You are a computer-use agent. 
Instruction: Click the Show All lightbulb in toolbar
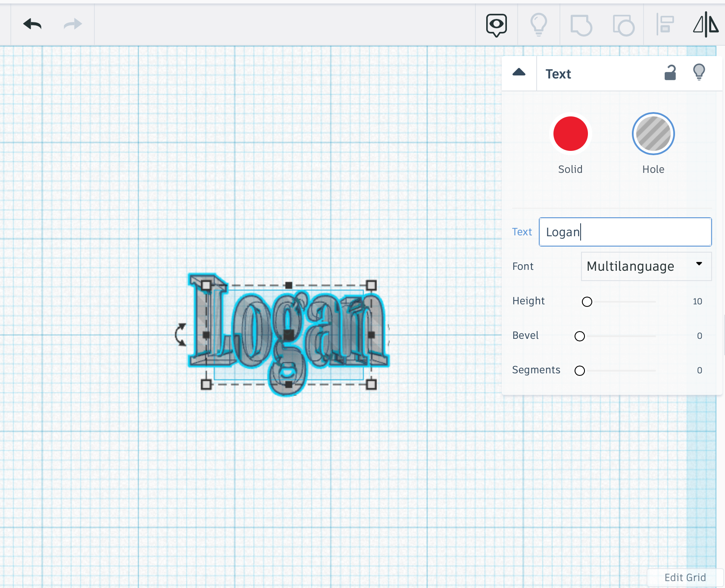(538, 25)
